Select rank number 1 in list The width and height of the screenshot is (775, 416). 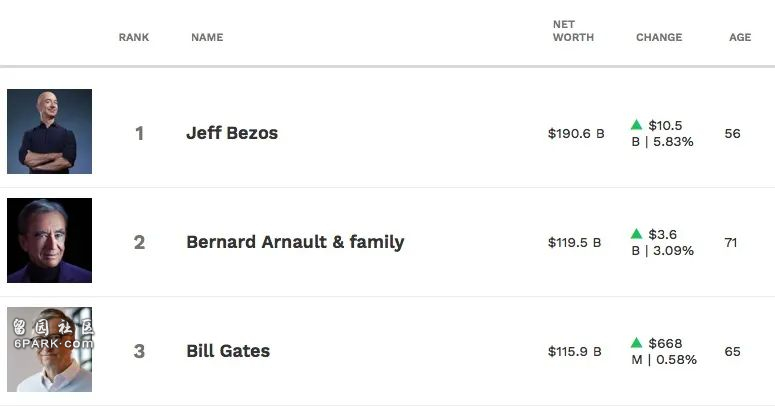[139, 133]
